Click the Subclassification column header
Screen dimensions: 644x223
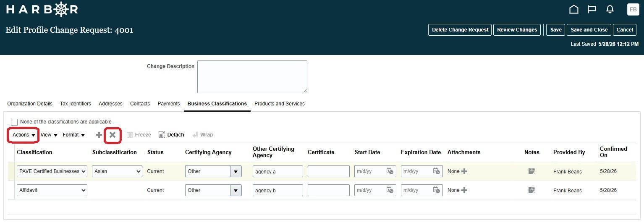[x=115, y=152]
